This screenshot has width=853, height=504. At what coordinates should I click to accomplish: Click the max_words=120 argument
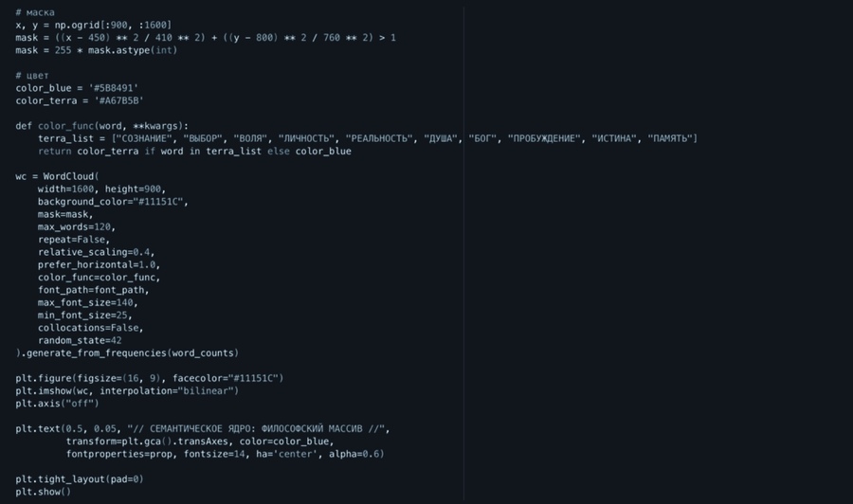tap(80, 226)
